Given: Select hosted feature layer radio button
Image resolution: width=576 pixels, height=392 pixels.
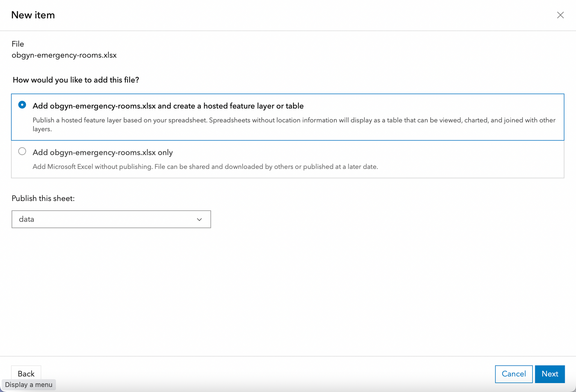Looking at the screenshot, I should [x=22, y=105].
